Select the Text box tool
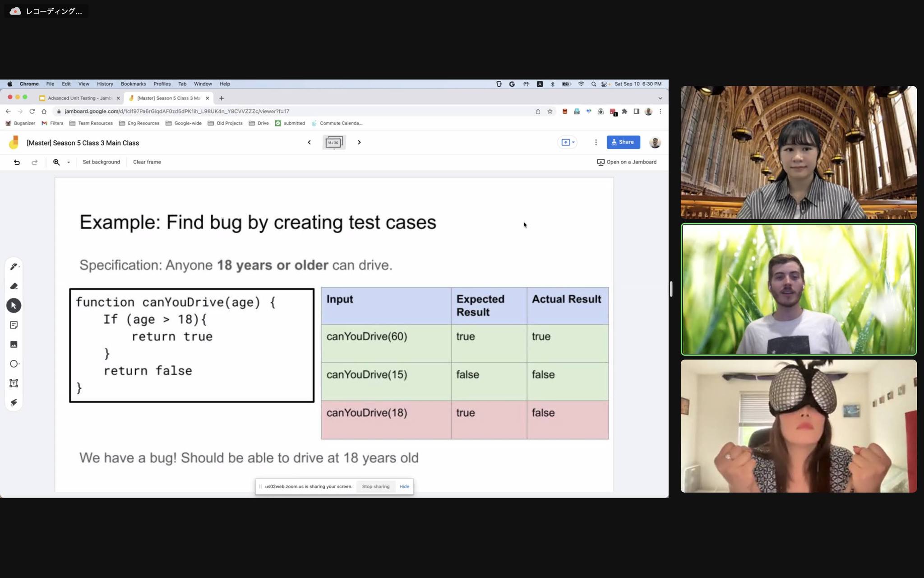The height and width of the screenshot is (578, 924). click(x=14, y=383)
